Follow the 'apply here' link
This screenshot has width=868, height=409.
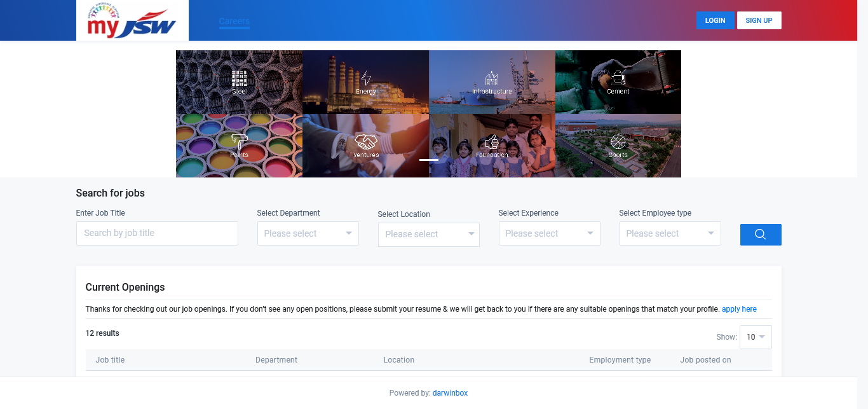[739, 309]
